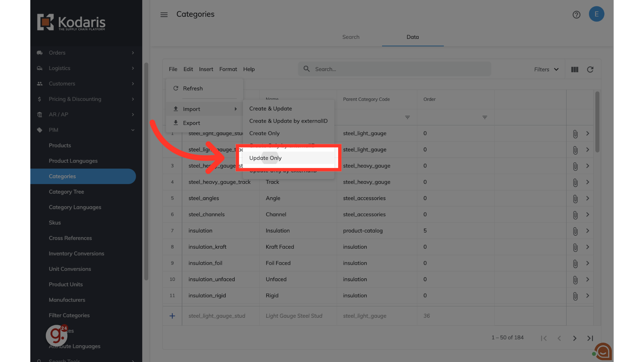Open the chat support widget icon
The height and width of the screenshot is (362, 644).
click(603, 352)
